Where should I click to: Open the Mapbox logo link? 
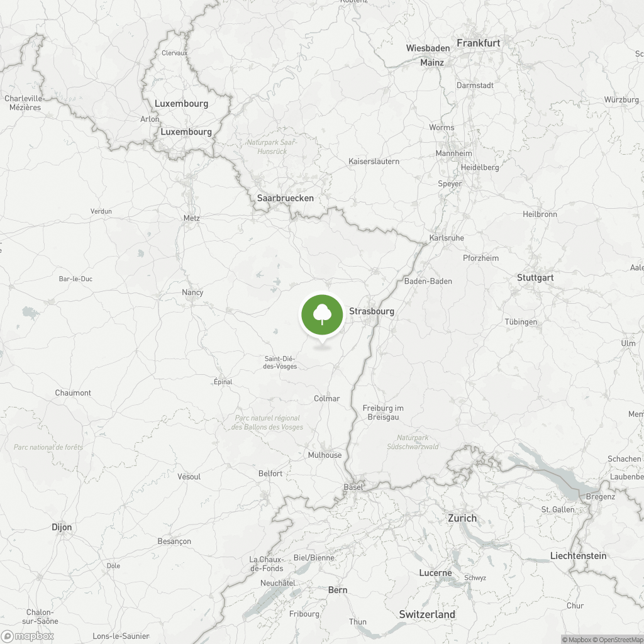[28, 636]
